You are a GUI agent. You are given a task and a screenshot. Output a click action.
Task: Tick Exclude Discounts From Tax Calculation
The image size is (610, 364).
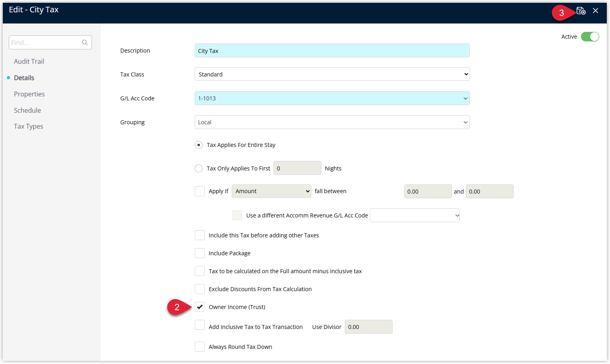pos(199,289)
